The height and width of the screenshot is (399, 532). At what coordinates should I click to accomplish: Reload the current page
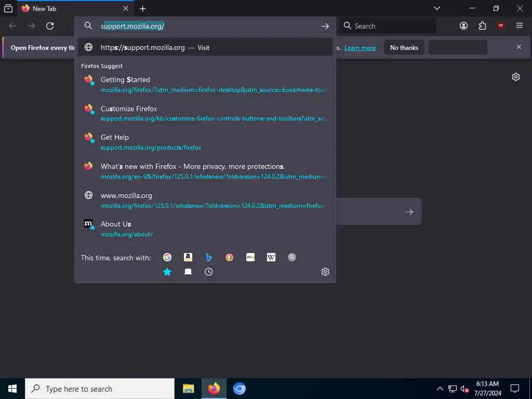tap(50, 26)
